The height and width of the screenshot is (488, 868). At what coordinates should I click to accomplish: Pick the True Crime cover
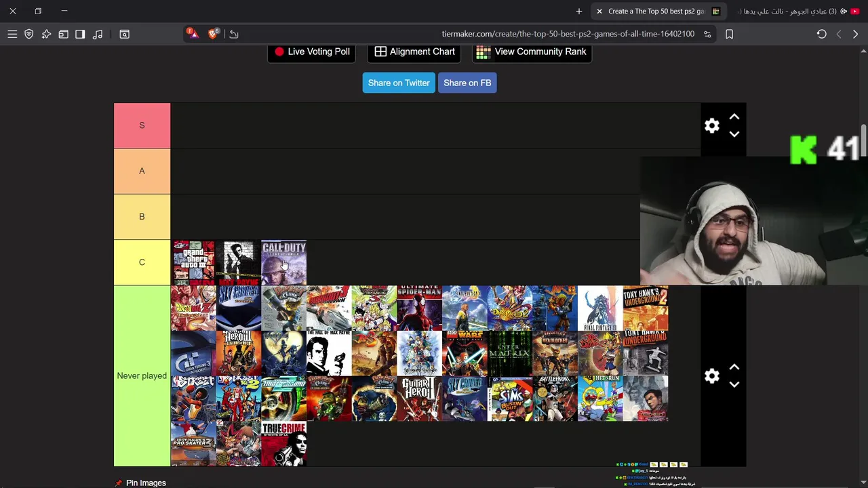pyautogui.click(x=283, y=444)
